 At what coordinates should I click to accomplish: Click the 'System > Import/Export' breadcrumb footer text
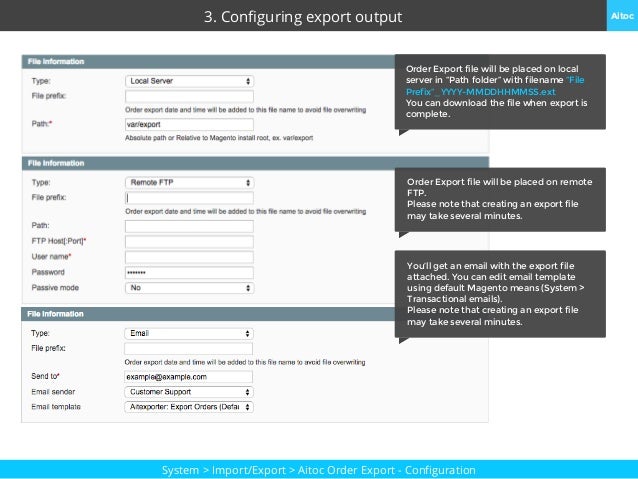[319, 470]
